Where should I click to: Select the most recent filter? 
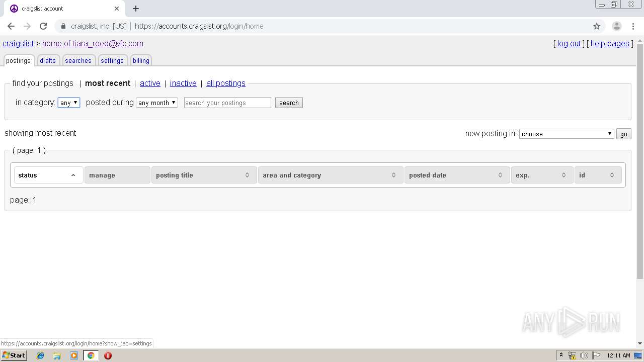(x=108, y=83)
